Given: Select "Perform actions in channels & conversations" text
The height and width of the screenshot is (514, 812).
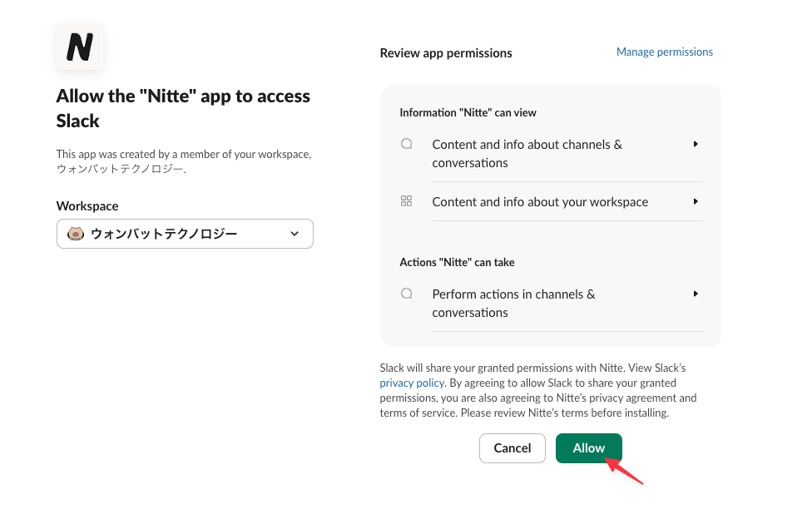Looking at the screenshot, I should click(x=513, y=303).
